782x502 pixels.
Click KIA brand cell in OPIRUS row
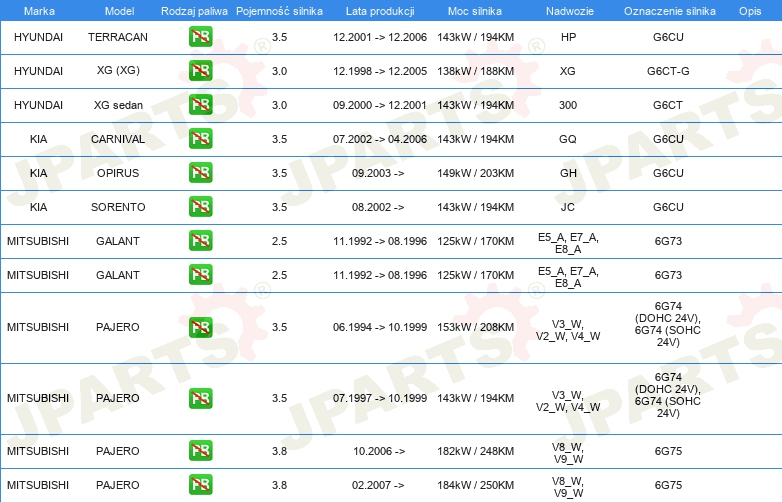38,173
